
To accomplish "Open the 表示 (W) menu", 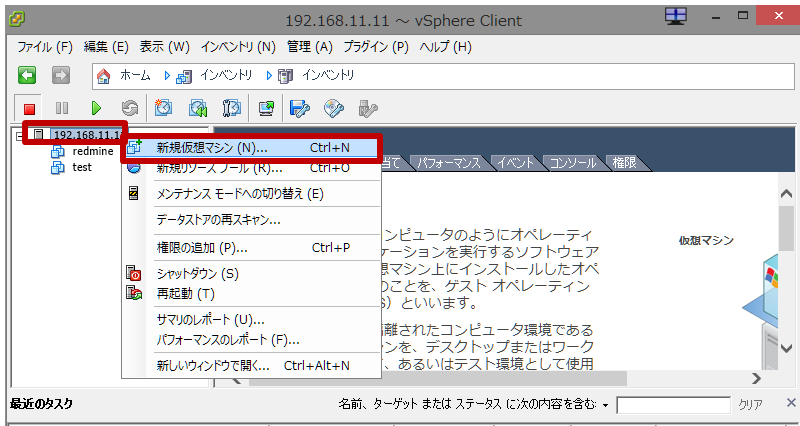I will [x=164, y=47].
